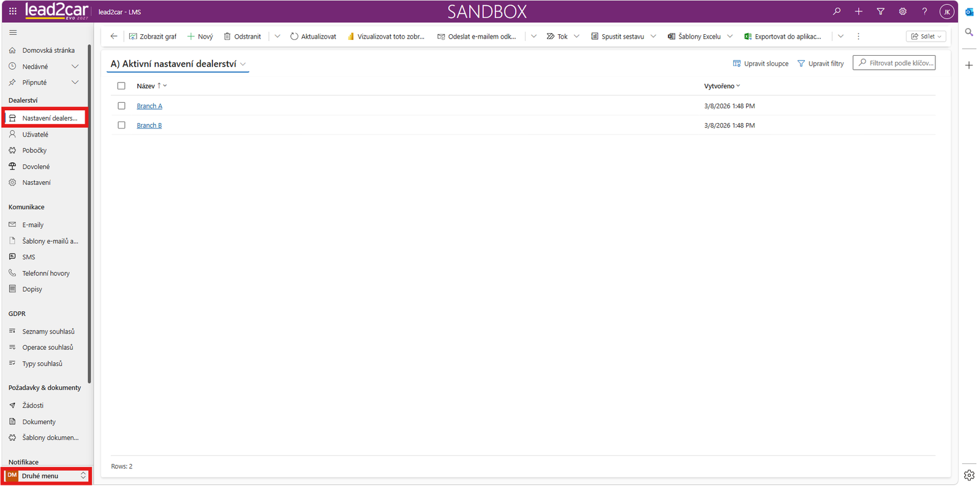
Task: Open the advanced filter funnel icon
Action: tap(881, 11)
